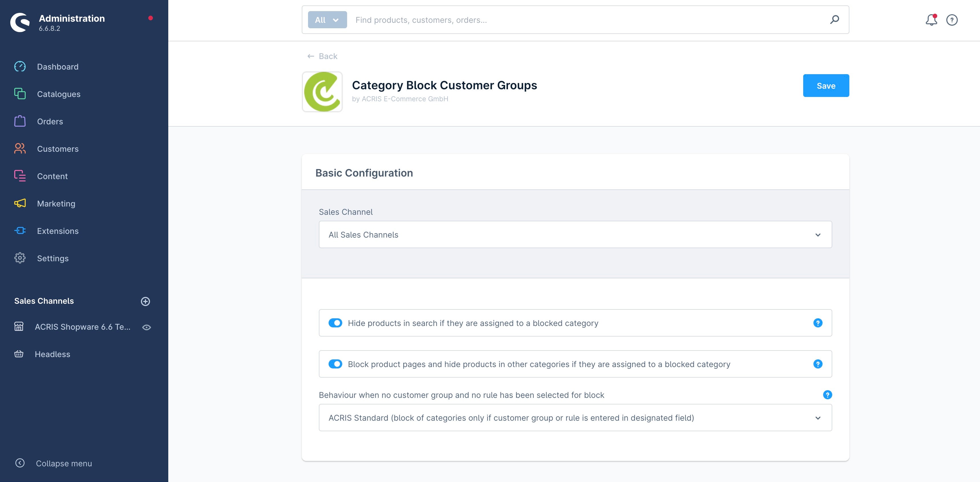Click the Content layout icon
The height and width of the screenshot is (482, 980).
coord(20,176)
